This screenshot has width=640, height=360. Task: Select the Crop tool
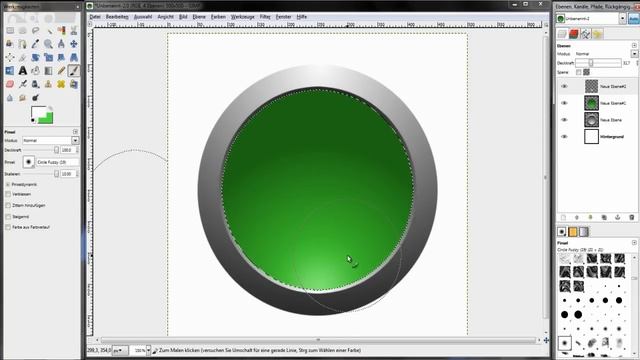tap(22, 57)
